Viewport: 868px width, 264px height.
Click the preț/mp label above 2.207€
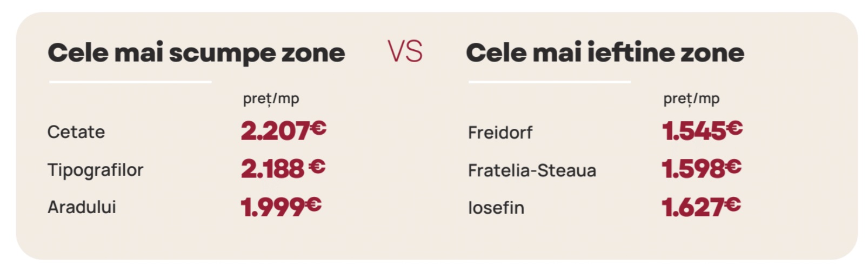(271, 98)
